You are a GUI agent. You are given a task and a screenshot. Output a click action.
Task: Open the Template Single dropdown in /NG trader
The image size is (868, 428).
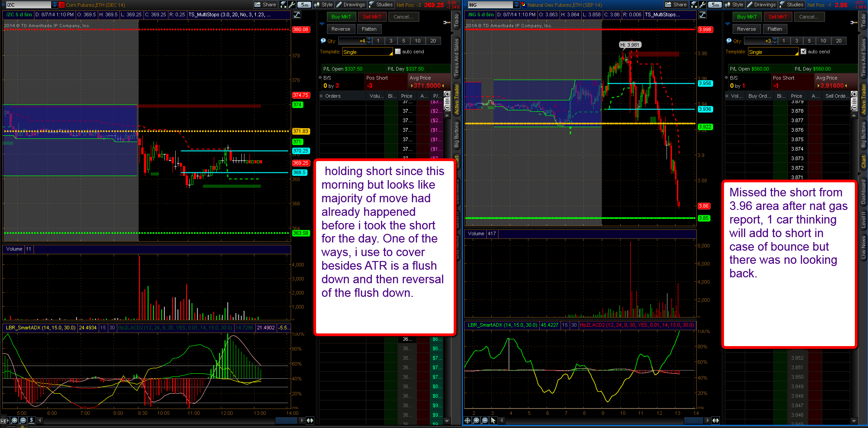(x=773, y=52)
